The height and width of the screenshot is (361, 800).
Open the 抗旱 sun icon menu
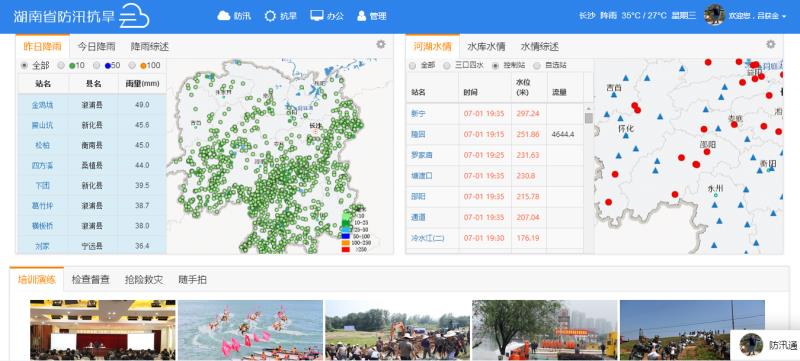point(270,16)
